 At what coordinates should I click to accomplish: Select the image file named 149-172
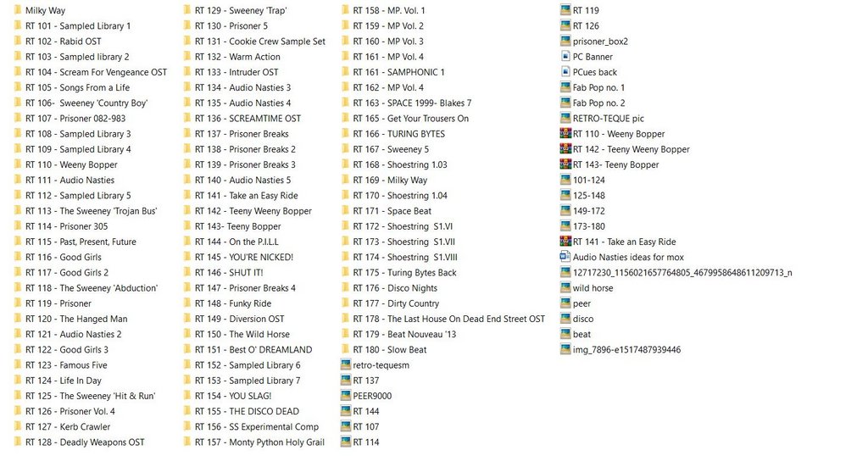click(x=589, y=211)
